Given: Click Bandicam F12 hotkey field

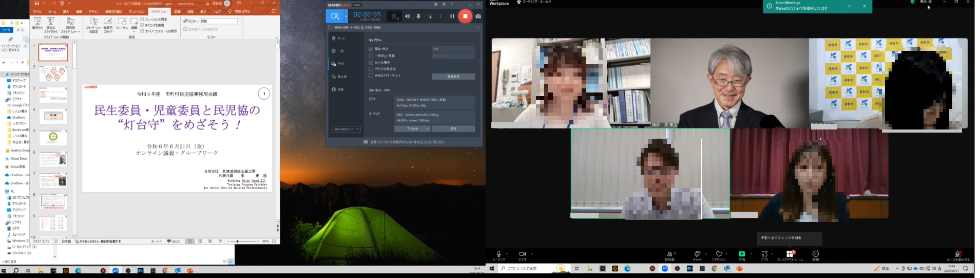Looking at the screenshot, I should [453, 49].
